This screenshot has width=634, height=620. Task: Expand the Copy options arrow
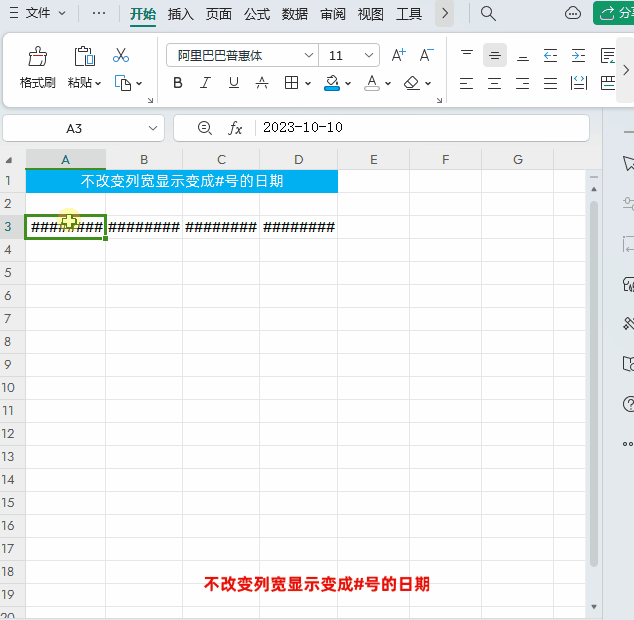[x=139, y=84]
